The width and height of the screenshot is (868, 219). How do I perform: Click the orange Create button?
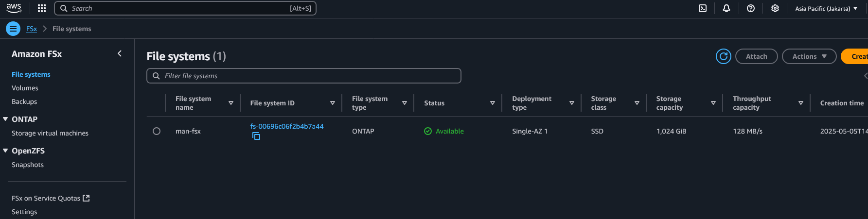pyautogui.click(x=855, y=56)
